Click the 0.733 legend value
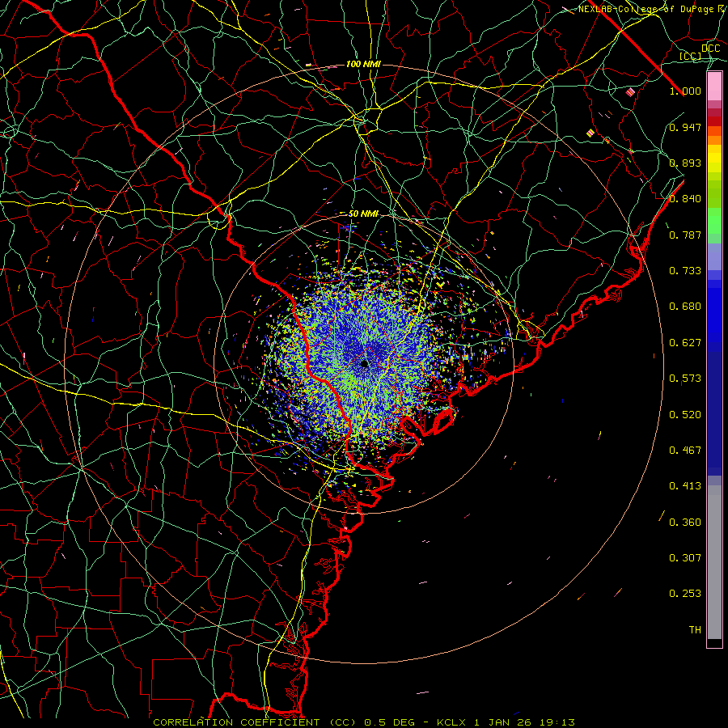 [685, 271]
